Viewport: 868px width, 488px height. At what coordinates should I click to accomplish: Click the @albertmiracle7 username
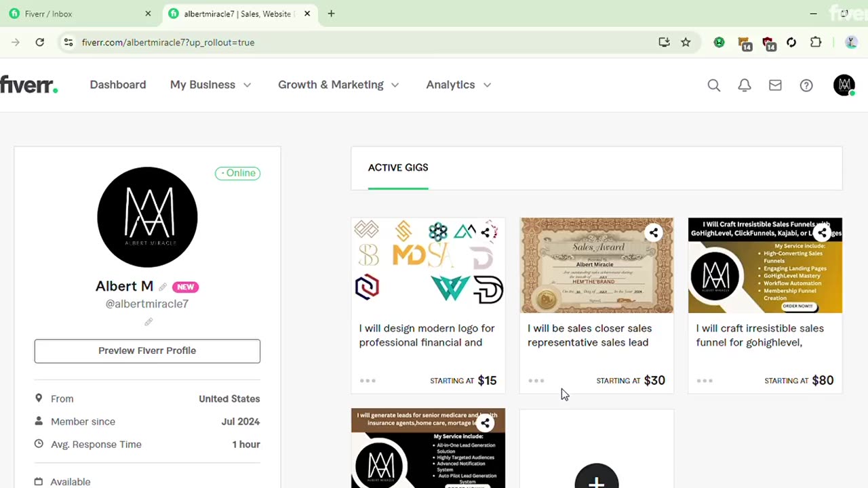click(x=147, y=304)
